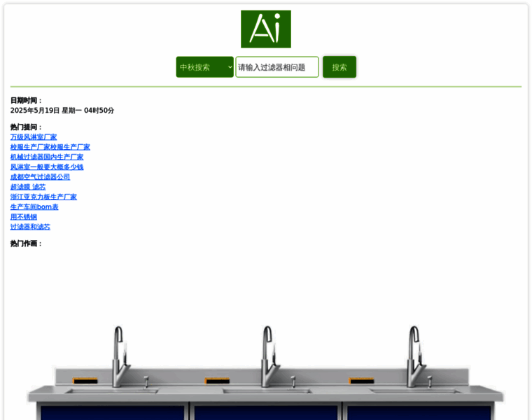Open the 浙江亚克力板生产厂家 link
532x420 pixels.
(x=43, y=197)
